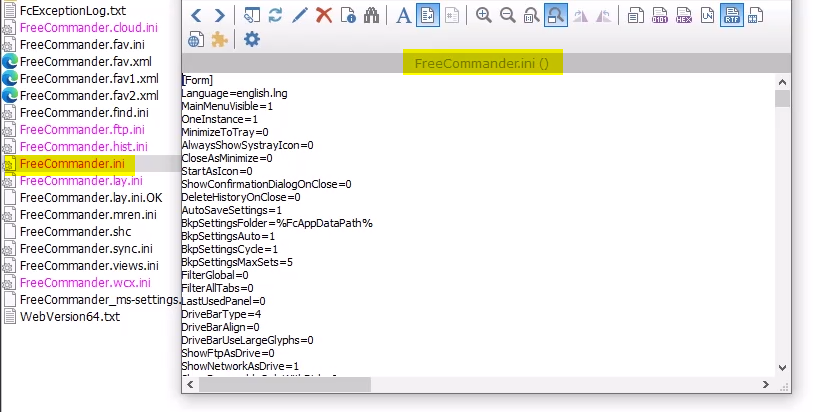820x412 pixels.
Task: Click the linked window icon in viewer toolbar
Action: point(252,15)
